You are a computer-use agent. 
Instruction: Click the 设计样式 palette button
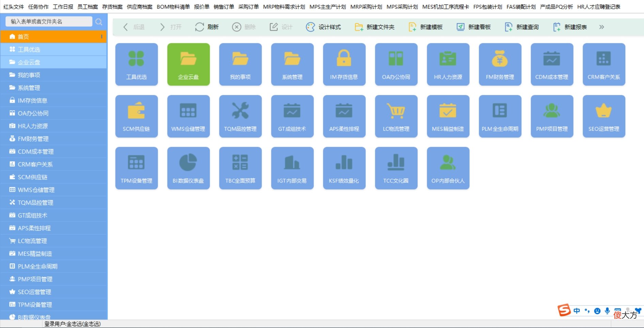click(x=323, y=27)
